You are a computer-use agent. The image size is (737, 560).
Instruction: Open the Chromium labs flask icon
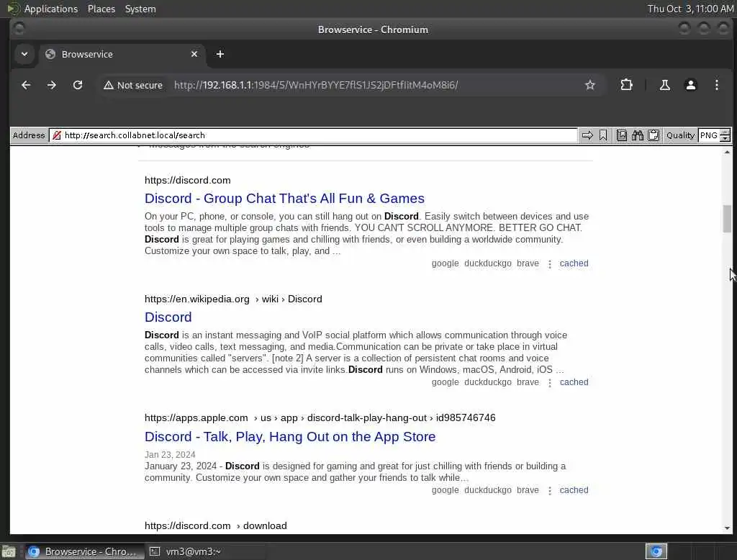(x=664, y=85)
